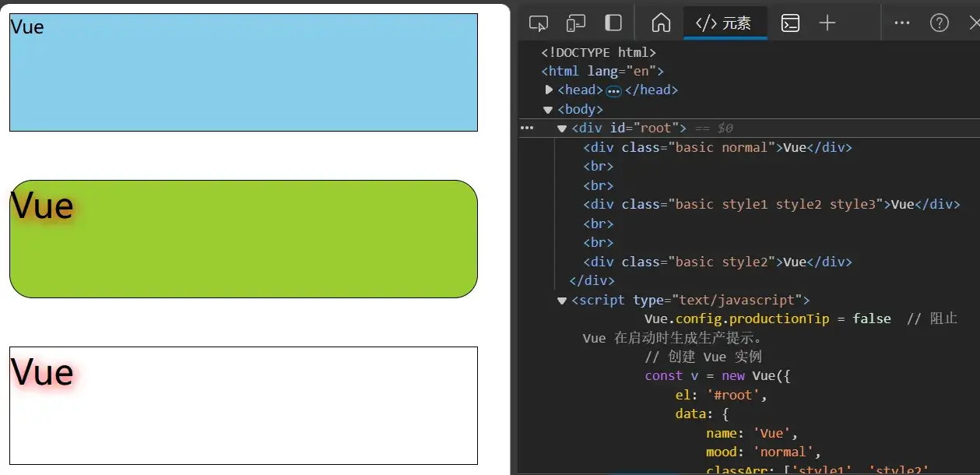Viewport: 980px width, 475px height.
Task: Select div class basic style1 style2 style3
Action: [771, 204]
